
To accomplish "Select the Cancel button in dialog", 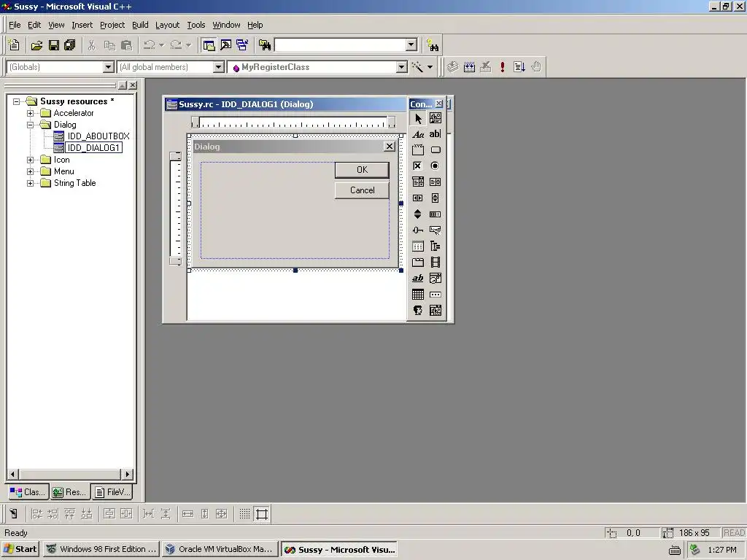I will [x=362, y=190].
